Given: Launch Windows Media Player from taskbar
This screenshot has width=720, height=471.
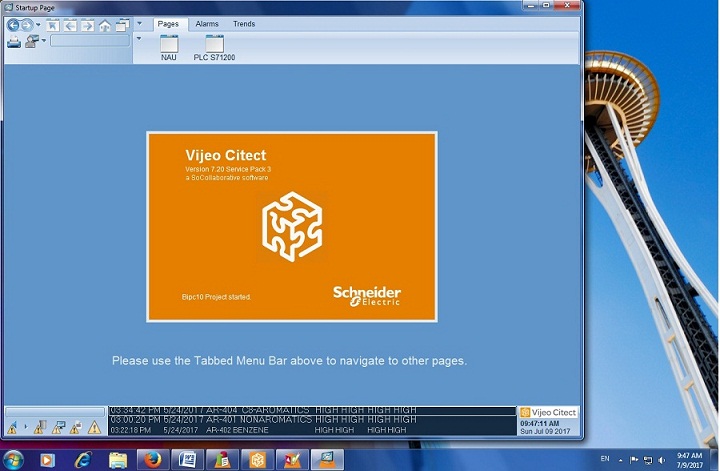Looking at the screenshot, I should click(47, 460).
